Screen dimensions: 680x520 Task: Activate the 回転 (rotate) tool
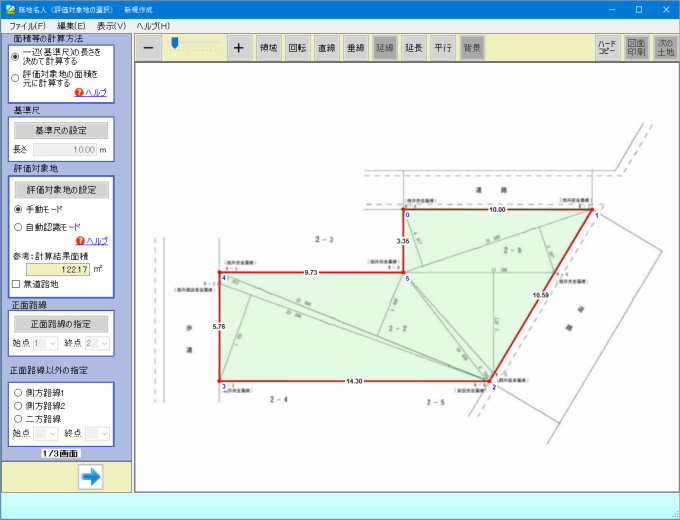click(297, 47)
